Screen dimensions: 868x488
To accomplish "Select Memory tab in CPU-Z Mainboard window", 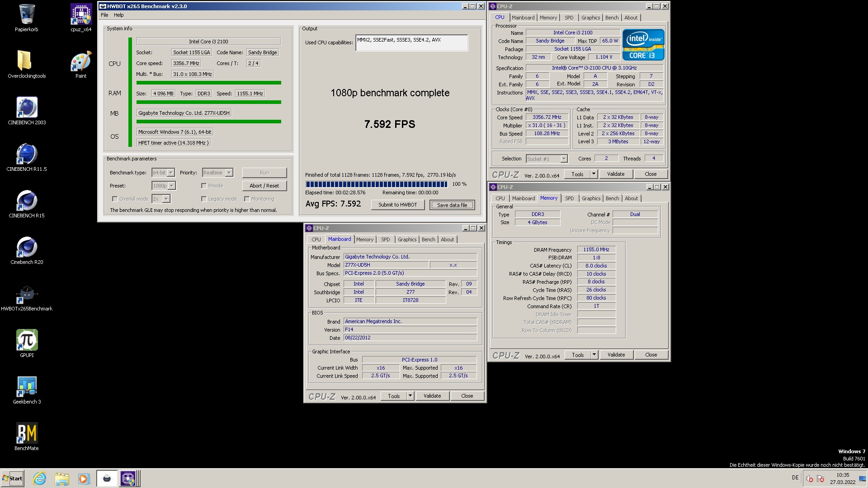I will click(x=364, y=239).
